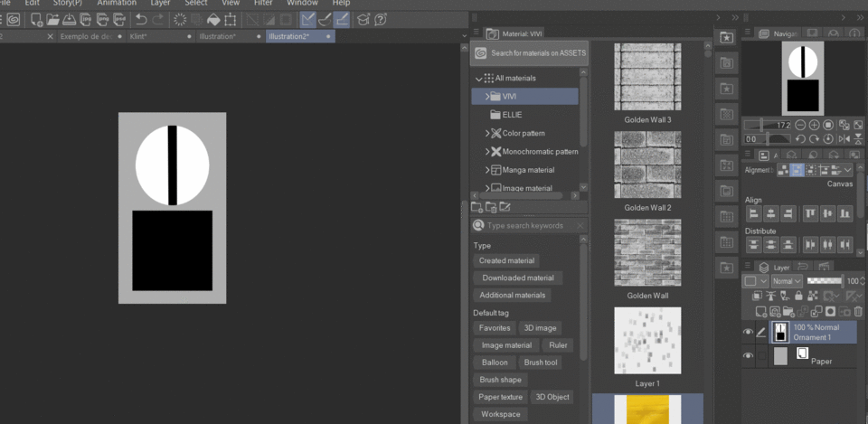
Task: Delete the layer using the trash icon
Action: (x=857, y=311)
